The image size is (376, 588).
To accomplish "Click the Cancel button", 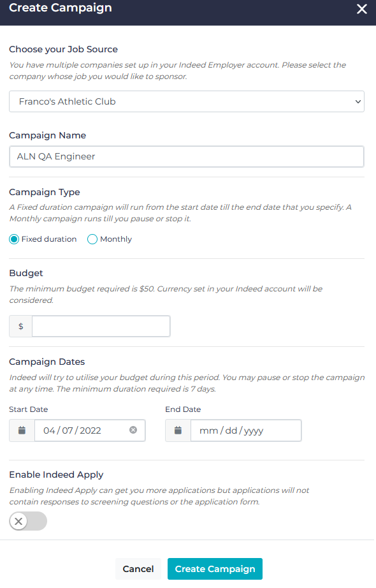I will (x=138, y=569).
